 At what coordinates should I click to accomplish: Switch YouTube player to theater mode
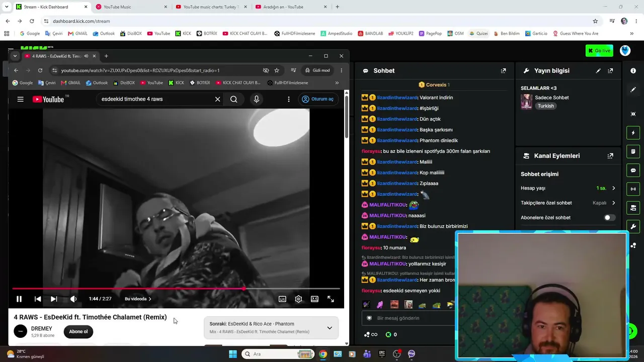314,299
